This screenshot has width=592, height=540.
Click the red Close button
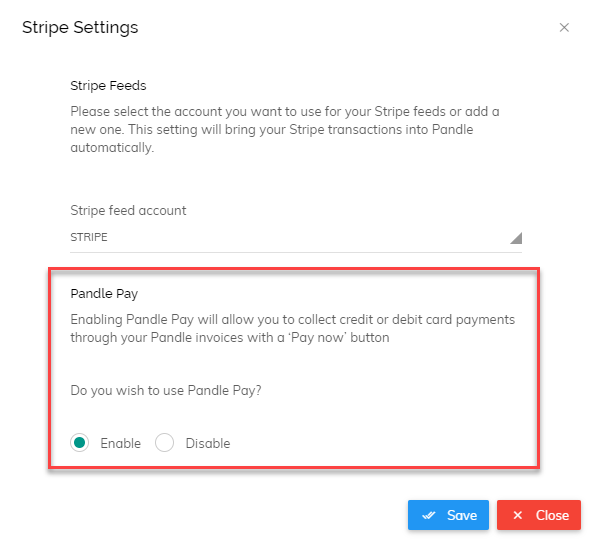pos(539,515)
